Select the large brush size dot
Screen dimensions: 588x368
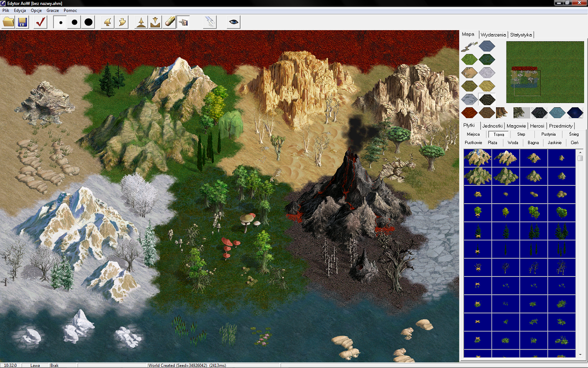(x=88, y=22)
